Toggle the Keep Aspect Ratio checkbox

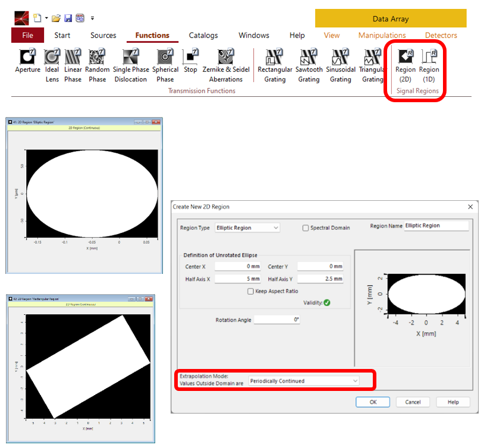[250, 291]
